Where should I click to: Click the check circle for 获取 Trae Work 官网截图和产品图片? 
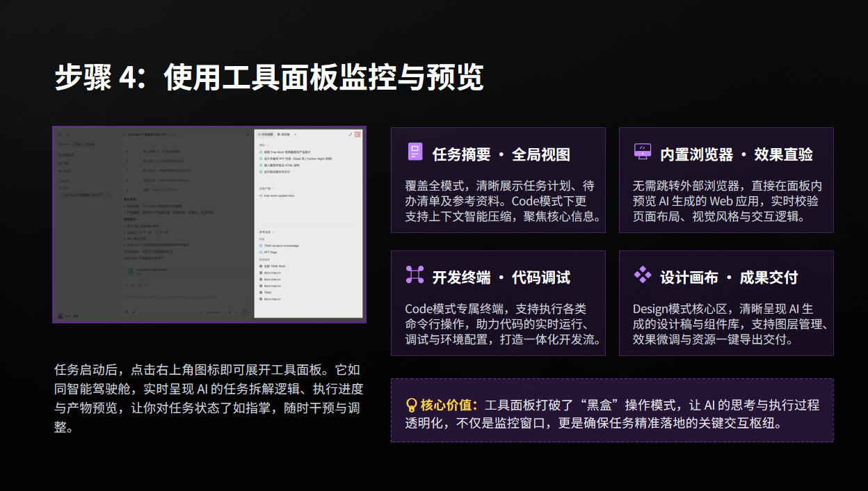(261, 152)
